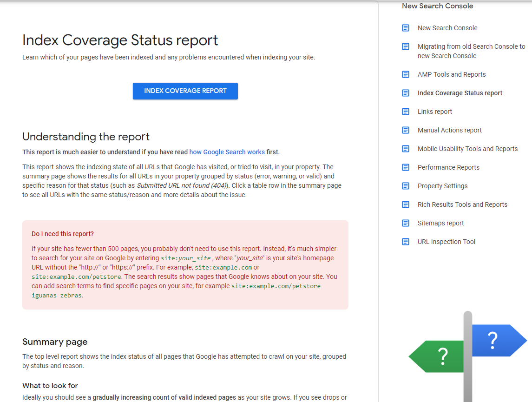Select Index Coverage Status report in the sidebar
The image size is (532, 402).
click(x=460, y=93)
